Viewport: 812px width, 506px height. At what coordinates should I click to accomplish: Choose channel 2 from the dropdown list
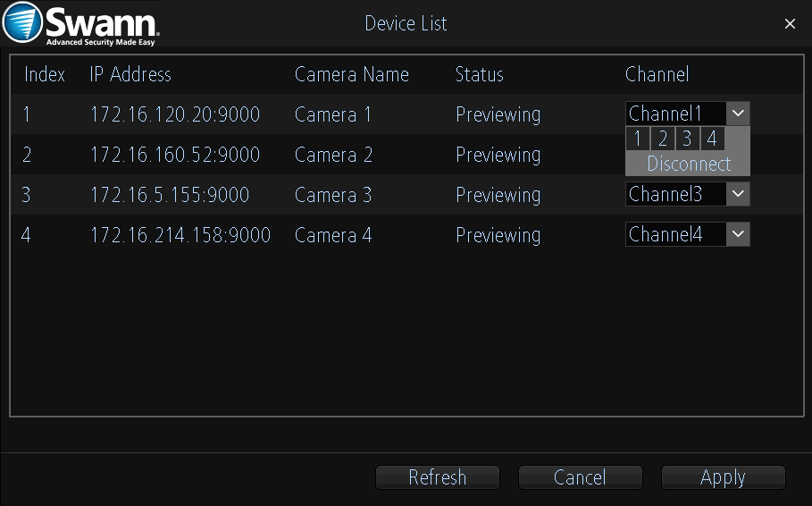coord(663,139)
